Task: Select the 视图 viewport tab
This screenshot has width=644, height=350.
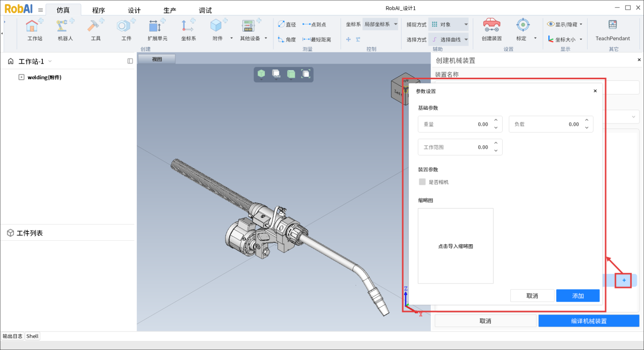Action: 157,59
